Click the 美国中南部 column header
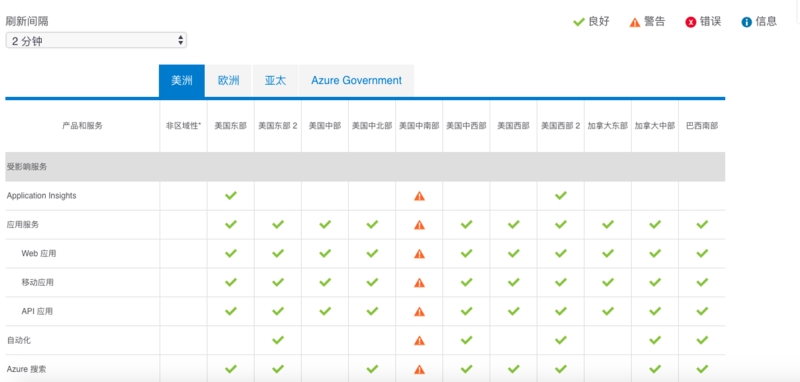 pos(419,126)
